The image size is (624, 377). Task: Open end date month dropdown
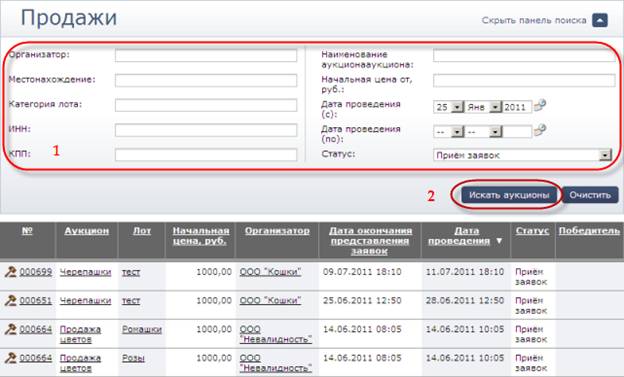pyautogui.click(x=495, y=132)
